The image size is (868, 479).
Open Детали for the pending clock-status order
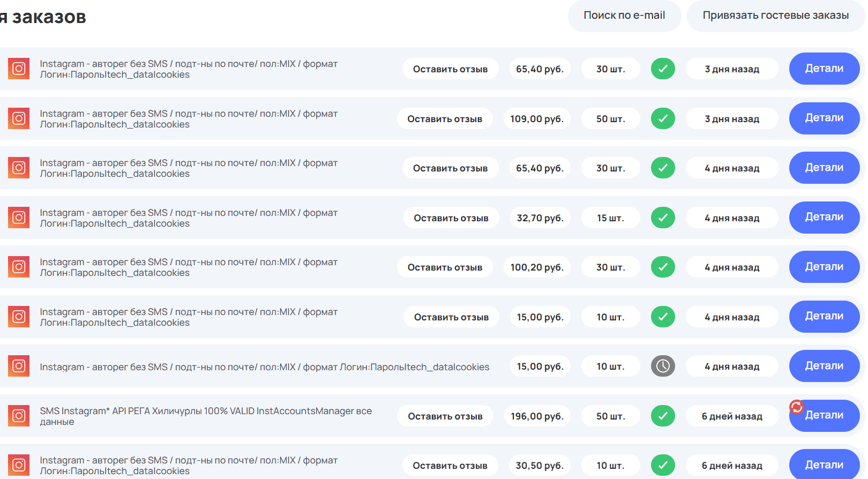pyautogui.click(x=824, y=366)
